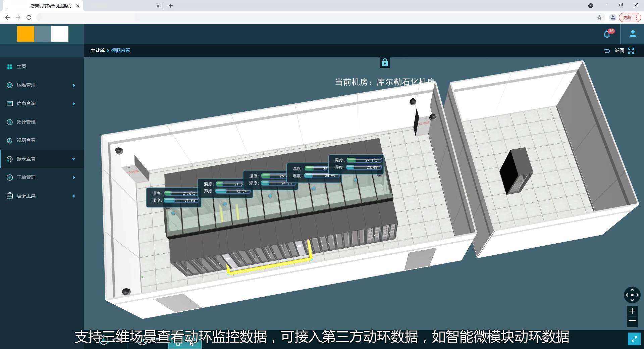Open the 信息查询 sidebar menu
This screenshot has width=644, height=349.
[42, 103]
